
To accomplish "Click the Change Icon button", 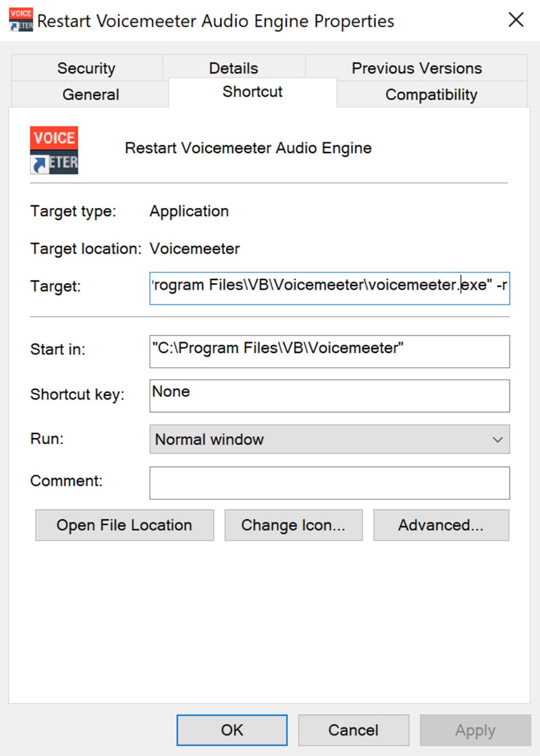I will click(x=294, y=525).
